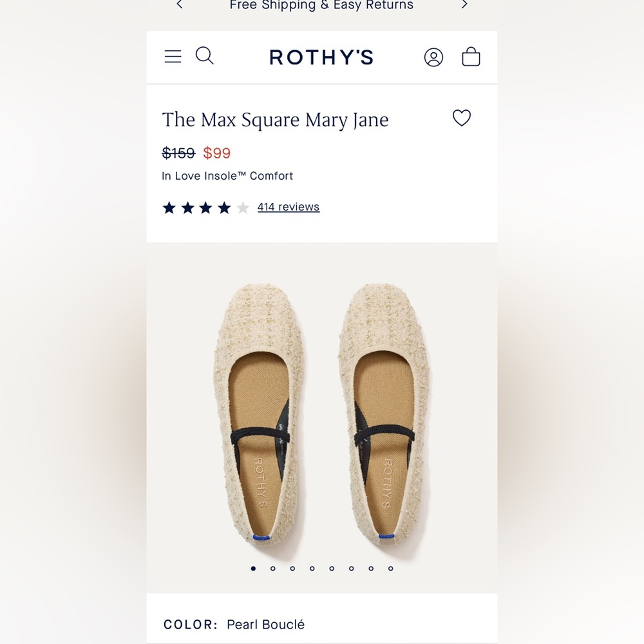Click the Free Shipping & Easy Returns banner
The image size is (644, 644).
321,6
